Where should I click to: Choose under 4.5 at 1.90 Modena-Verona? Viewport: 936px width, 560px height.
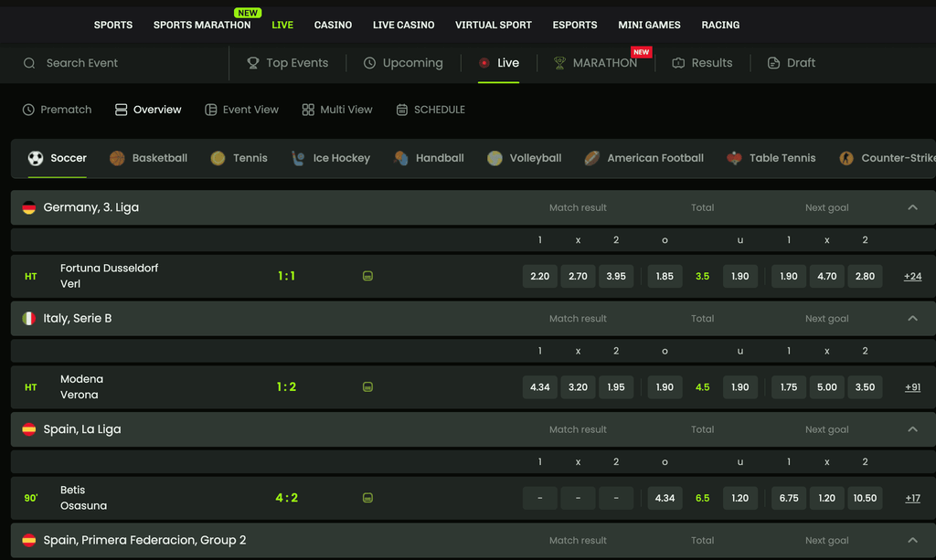(x=740, y=387)
